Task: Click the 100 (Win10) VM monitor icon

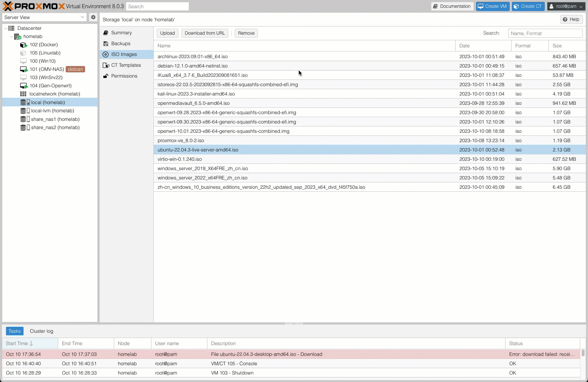Action: pos(23,61)
